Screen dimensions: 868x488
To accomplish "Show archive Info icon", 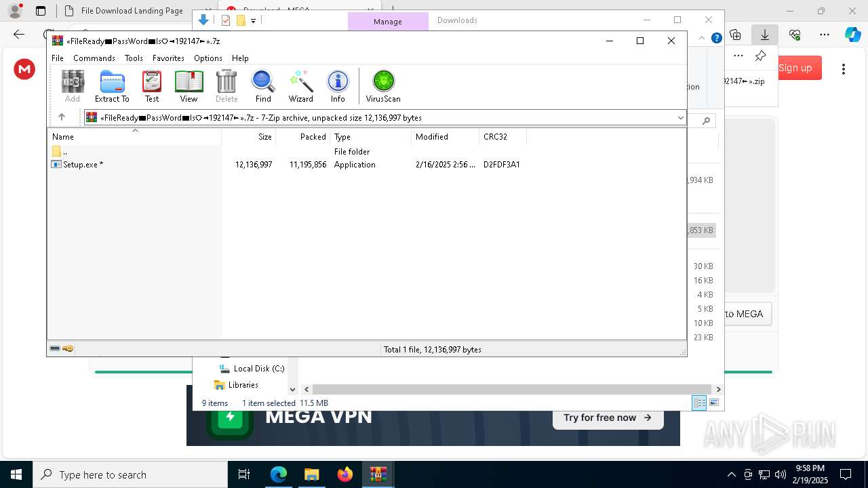I will click(x=338, y=86).
